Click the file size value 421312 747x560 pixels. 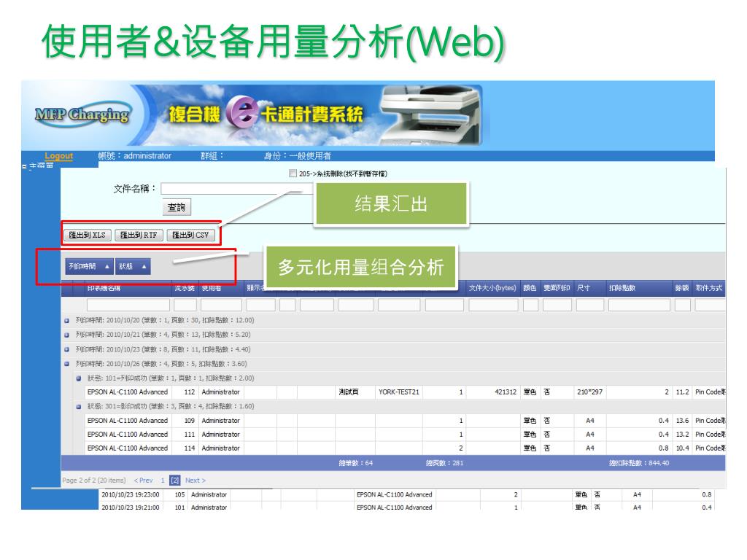506,392
